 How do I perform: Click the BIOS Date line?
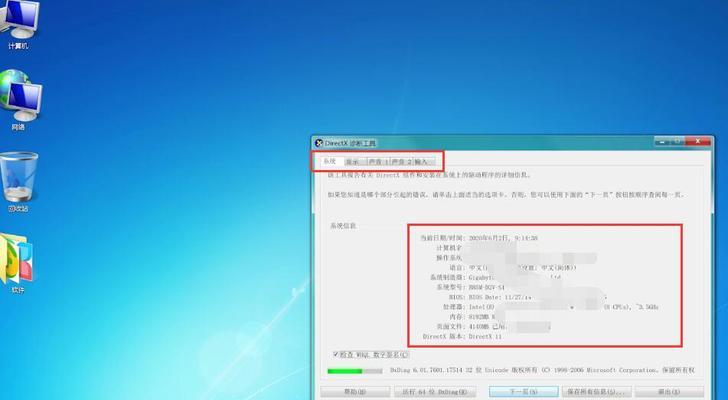coord(528,297)
